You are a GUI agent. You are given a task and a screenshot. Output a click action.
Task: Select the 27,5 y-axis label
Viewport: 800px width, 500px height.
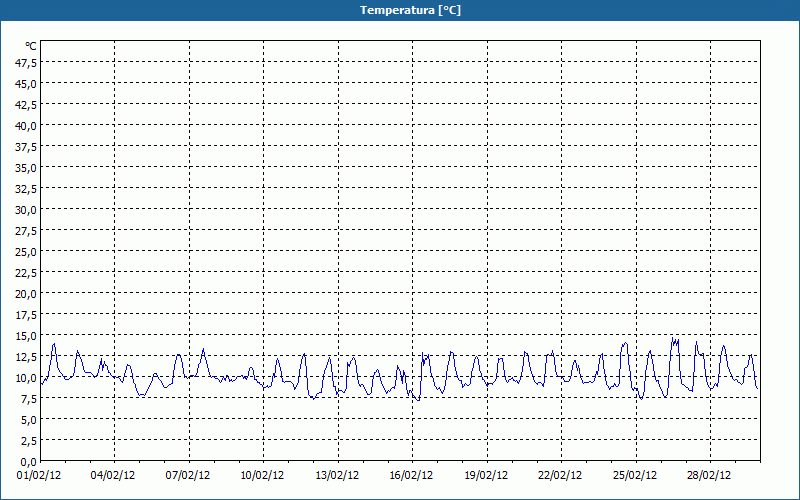[x=26, y=231]
